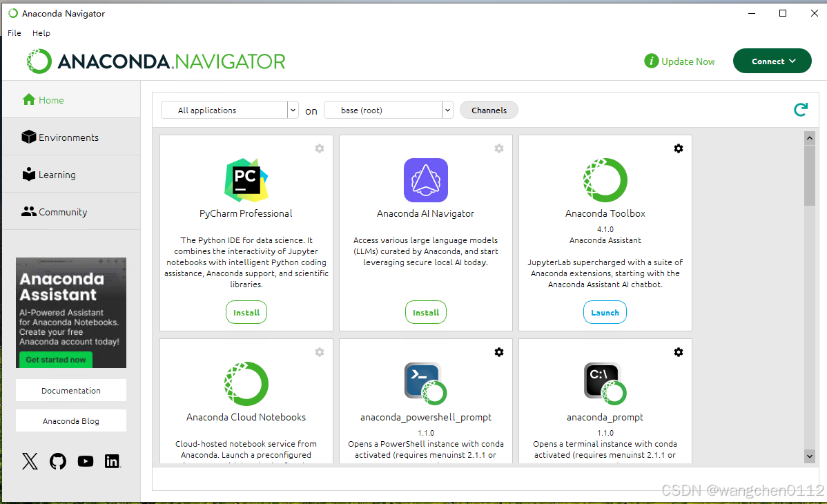This screenshot has width=827, height=504.
Task: Click the Anaconda Assistant banner
Action: tap(71, 313)
